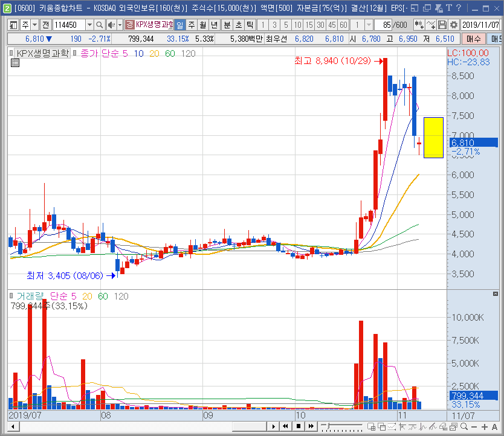Play chart replay forward
504x436 pixels.
tap(274, 426)
